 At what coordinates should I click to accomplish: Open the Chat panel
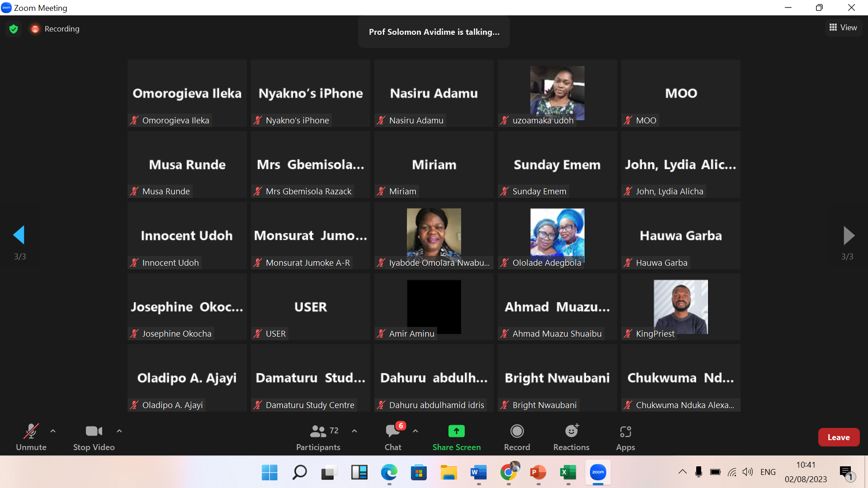tap(393, 437)
